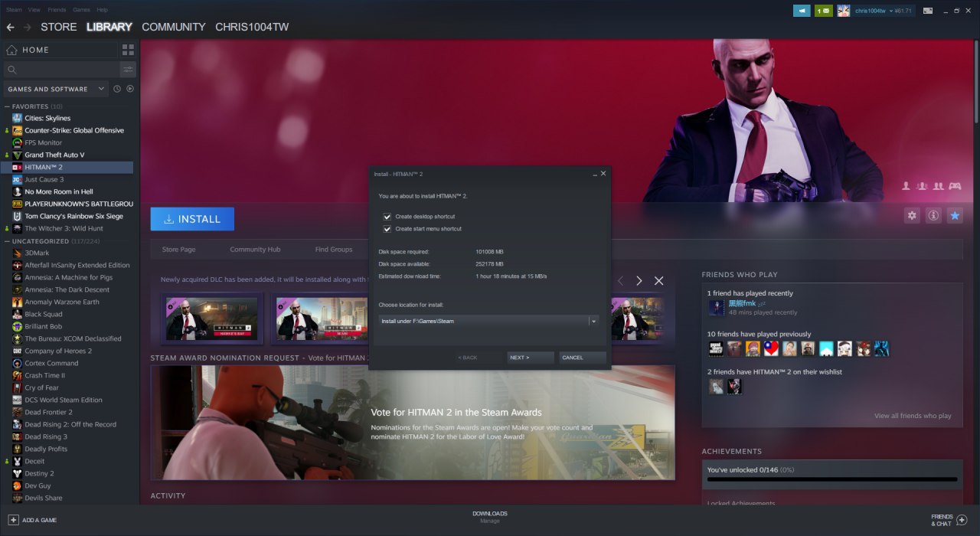Screen dimensions: 980x536
Task: Dismiss the DLC notice with X
Action: pyautogui.click(x=658, y=281)
